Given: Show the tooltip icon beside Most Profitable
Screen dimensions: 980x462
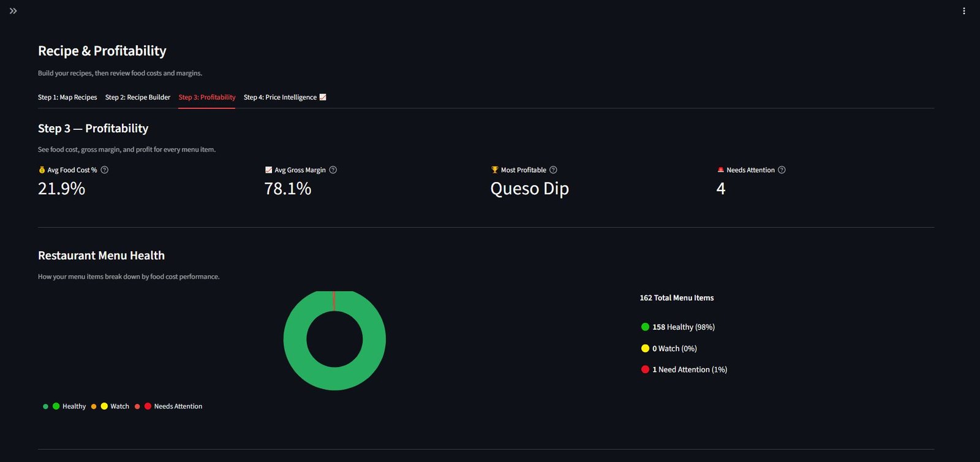Looking at the screenshot, I should pyautogui.click(x=554, y=170).
